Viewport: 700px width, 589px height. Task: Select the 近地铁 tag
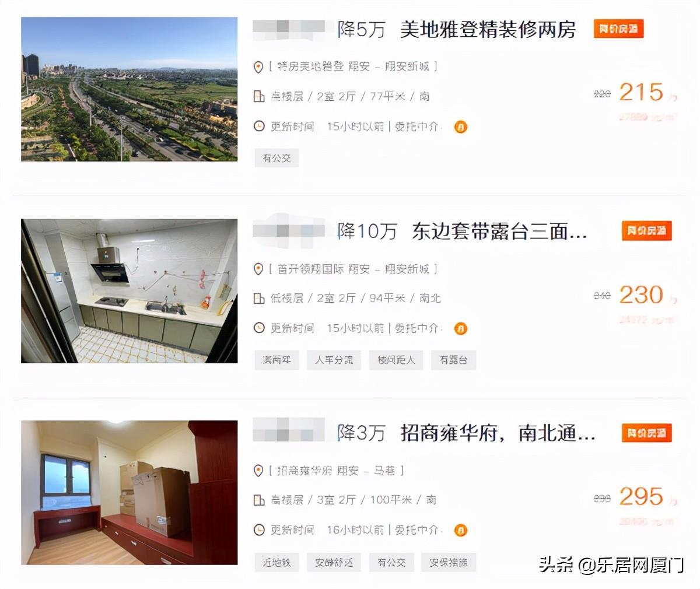pyautogui.click(x=277, y=563)
